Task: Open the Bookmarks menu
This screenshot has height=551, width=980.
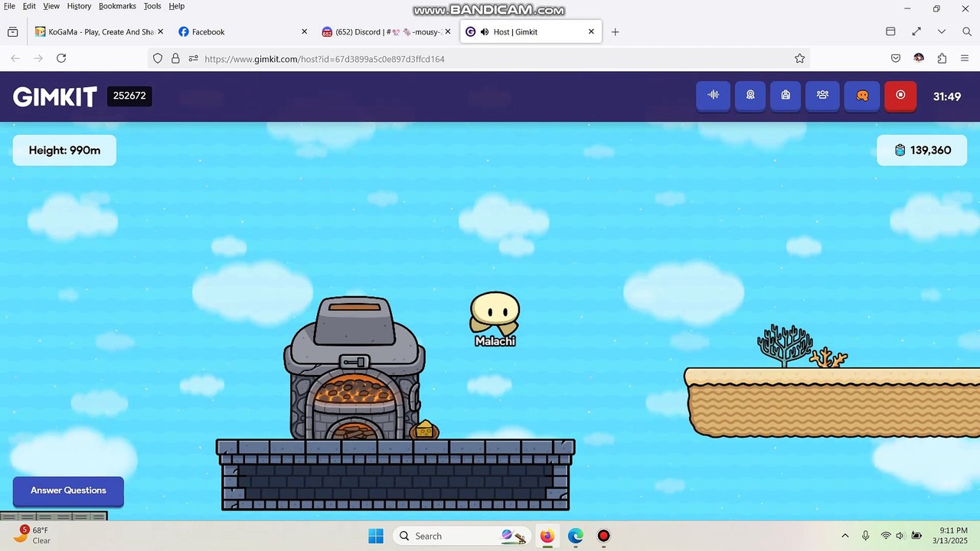Action: coord(117,6)
